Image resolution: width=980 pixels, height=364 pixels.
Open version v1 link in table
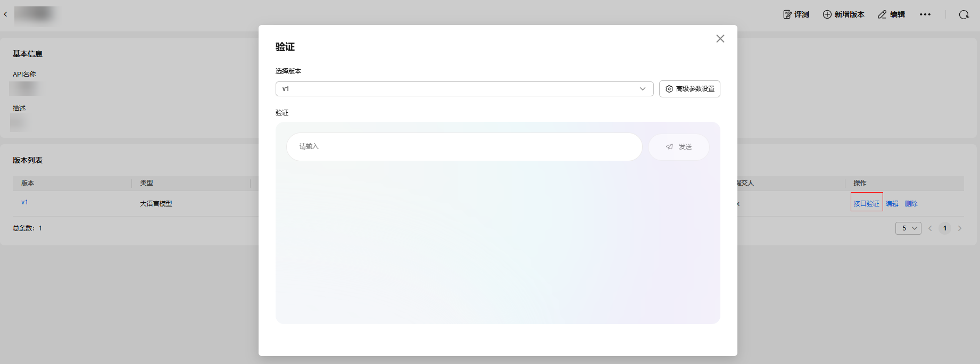click(24, 202)
